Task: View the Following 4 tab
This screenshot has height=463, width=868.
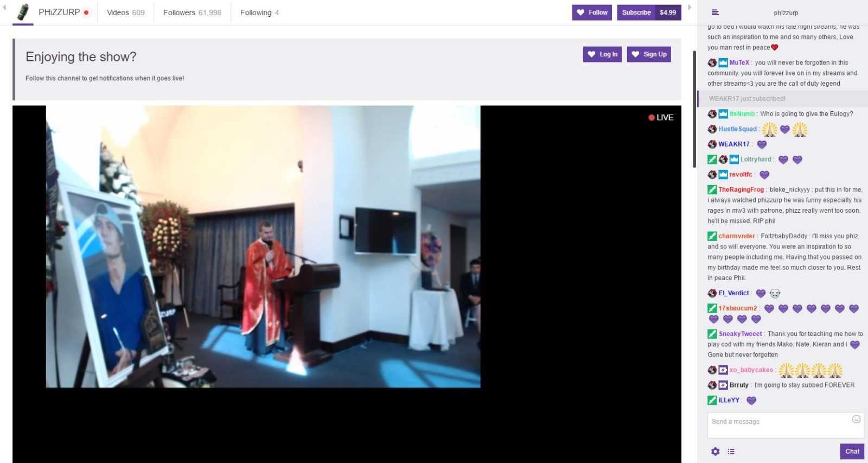Action: click(x=259, y=12)
